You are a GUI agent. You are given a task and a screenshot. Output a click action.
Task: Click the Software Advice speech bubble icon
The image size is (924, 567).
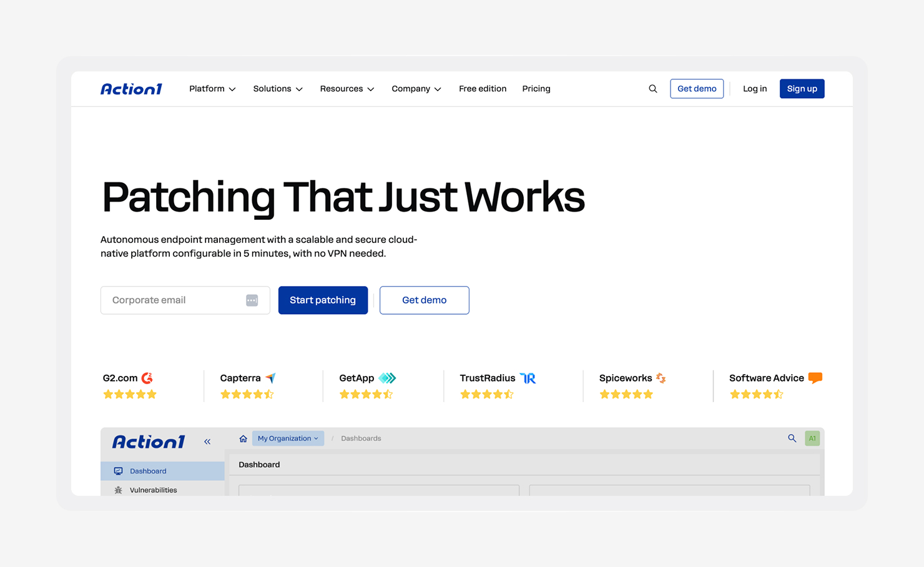[x=815, y=378]
